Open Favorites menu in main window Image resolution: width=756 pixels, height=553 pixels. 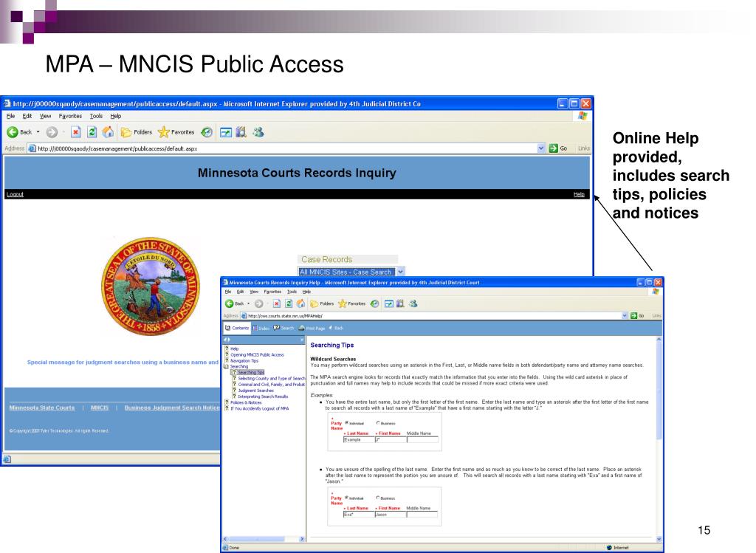[70, 116]
